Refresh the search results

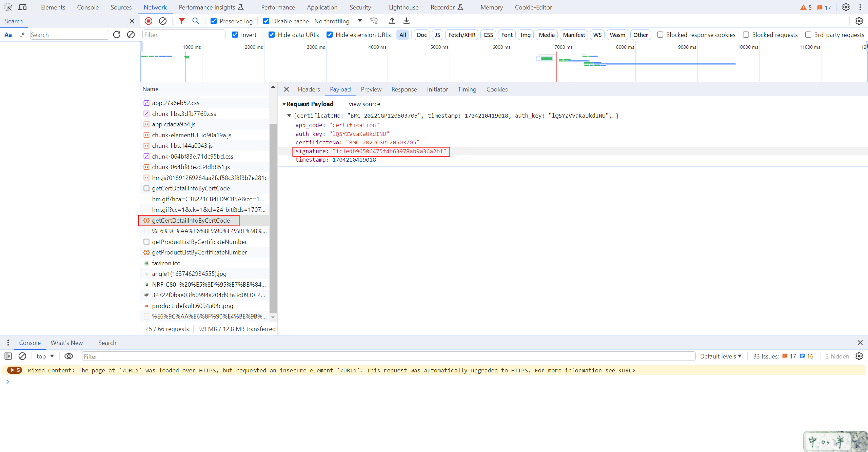coord(117,35)
